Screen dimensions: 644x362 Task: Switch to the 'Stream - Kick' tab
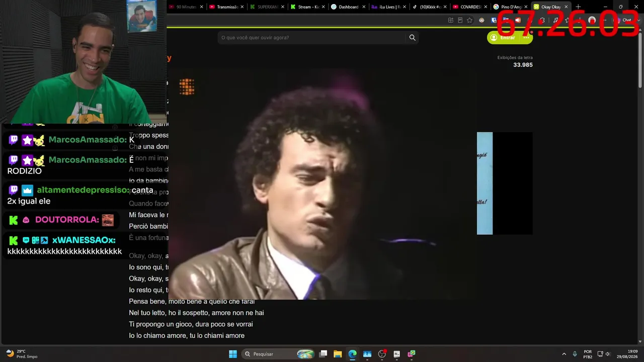[x=308, y=7]
